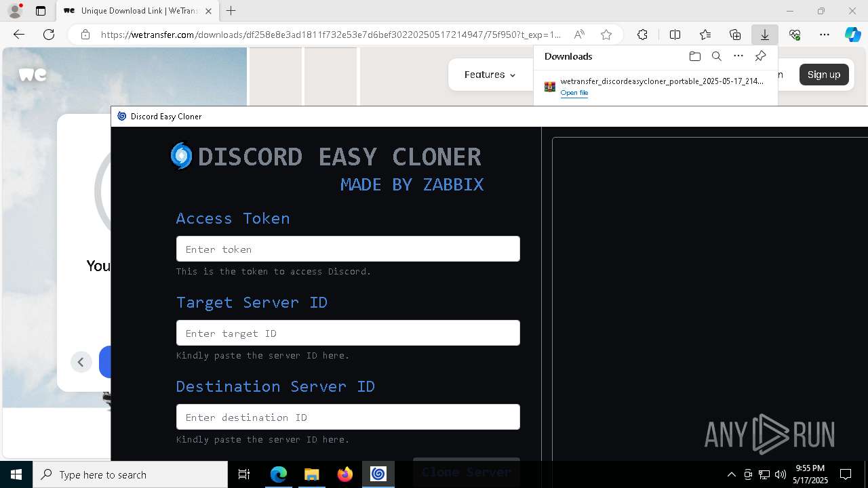Click the Edge profile avatar icon
Image resolution: width=868 pixels, height=488 pixels.
pyautogui.click(x=15, y=11)
